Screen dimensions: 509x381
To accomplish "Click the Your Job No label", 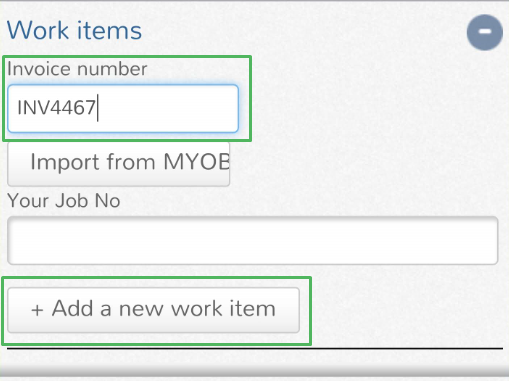I will pyautogui.click(x=64, y=201).
